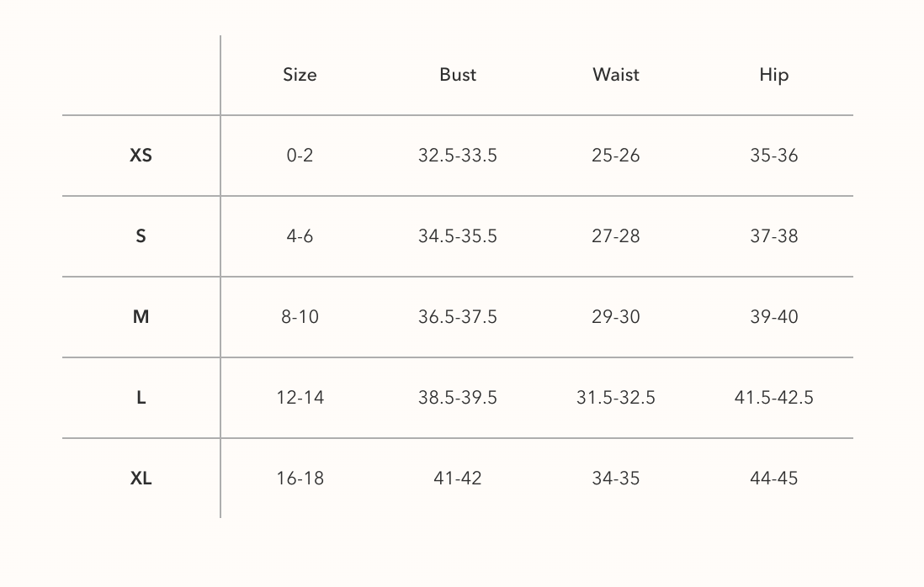
Task: Select the S row label
Action: coord(141,236)
